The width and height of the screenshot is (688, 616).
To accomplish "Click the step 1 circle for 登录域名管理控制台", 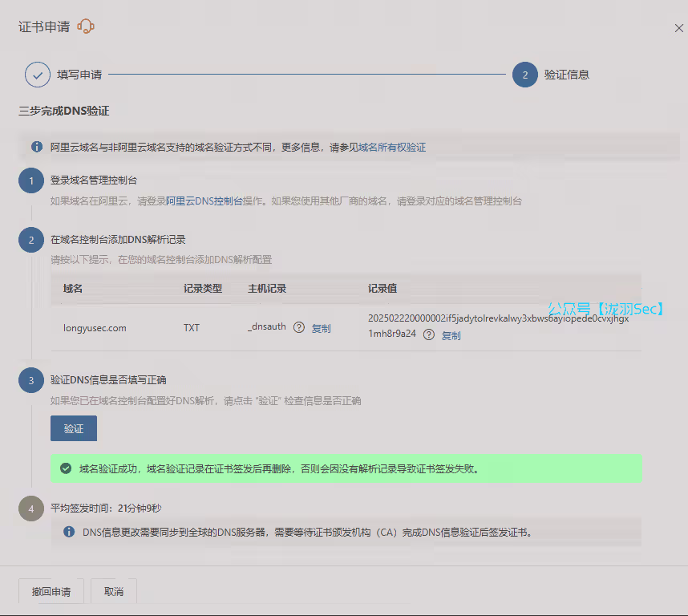I will pos(31,181).
